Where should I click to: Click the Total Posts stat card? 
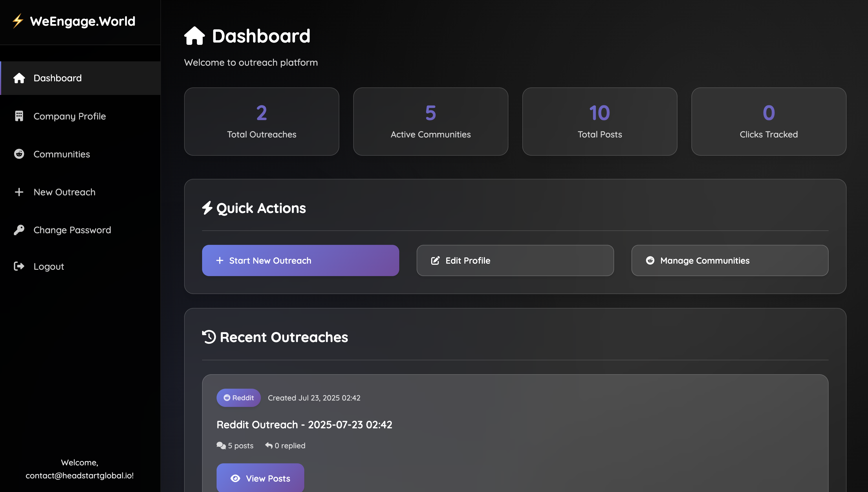[x=600, y=122]
